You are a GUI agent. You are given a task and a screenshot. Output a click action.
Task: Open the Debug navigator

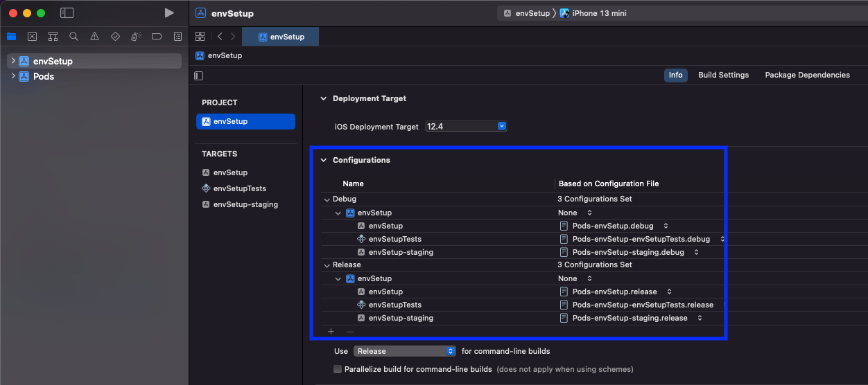136,37
